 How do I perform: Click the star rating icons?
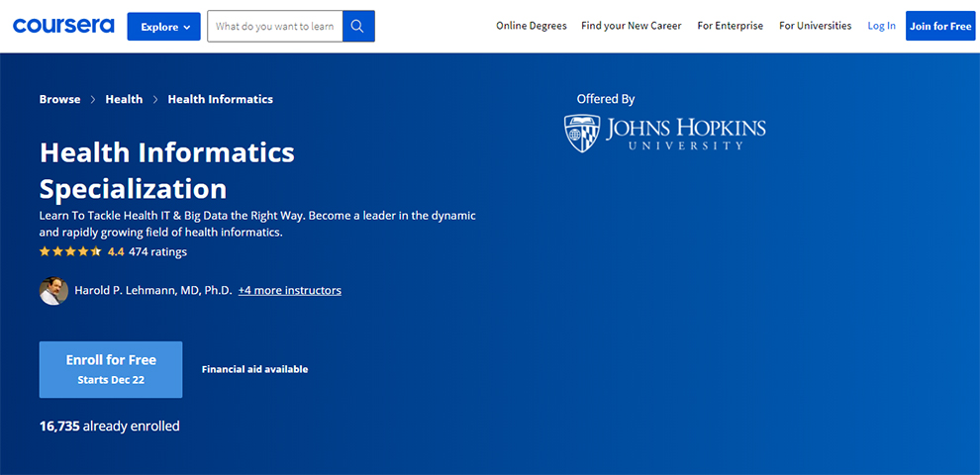pyautogui.click(x=70, y=252)
